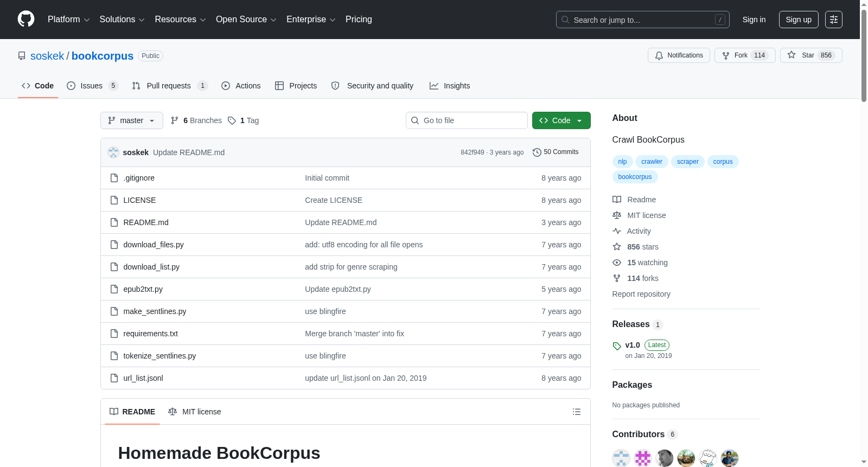Click file icon beside requirements.txt

114,334
